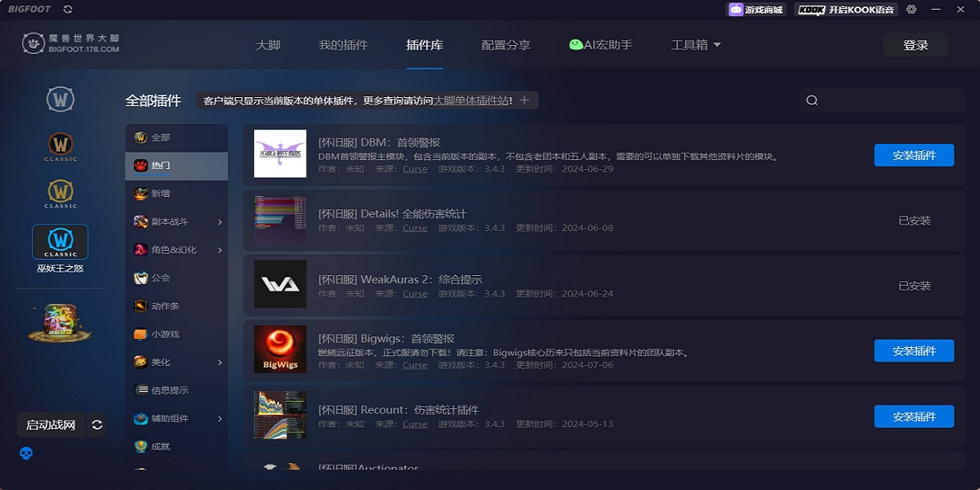Switch to the 我的插件 tab

343,45
